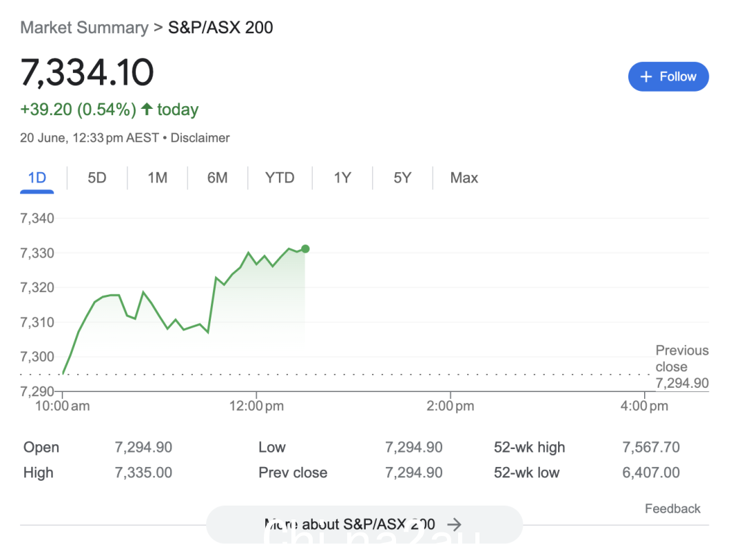Switch to the 1M tab
This screenshot has width=744, height=560.
pyautogui.click(x=157, y=178)
